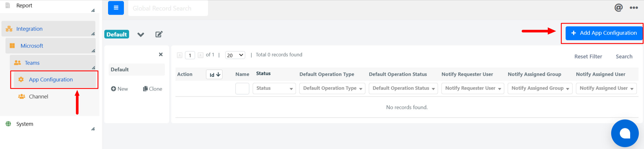Screen dimensions: 644x149
Task: Click Status column header
Action: [x=263, y=73]
